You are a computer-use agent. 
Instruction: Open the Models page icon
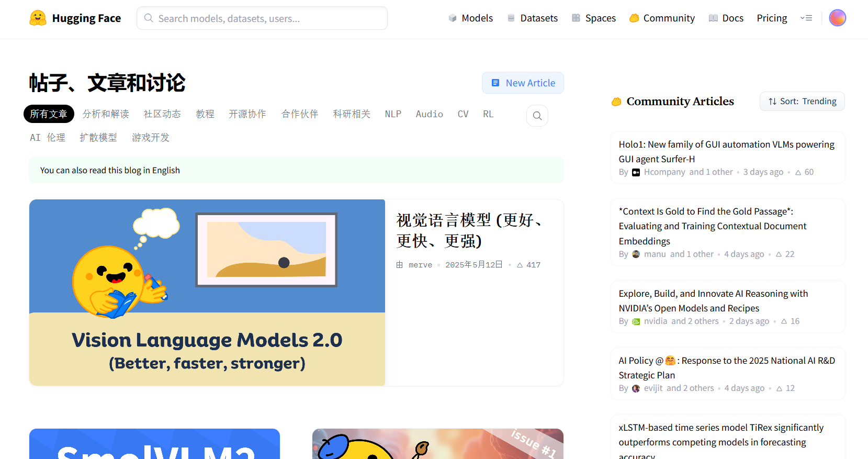tap(453, 18)
